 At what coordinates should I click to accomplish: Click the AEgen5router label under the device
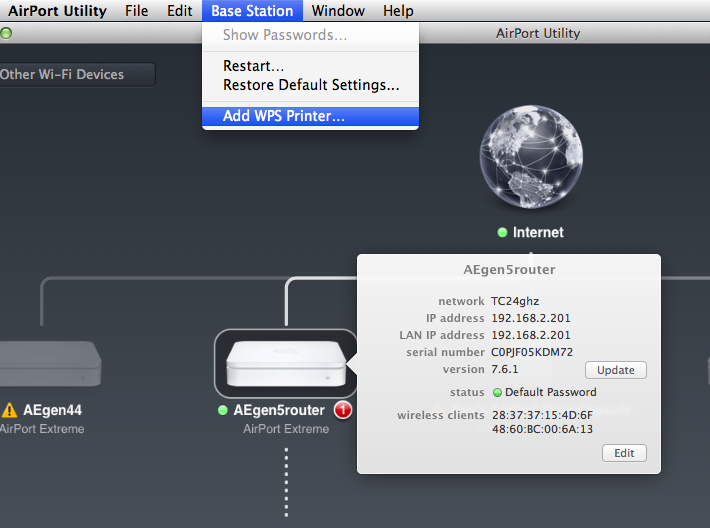(x=279, y=410)
